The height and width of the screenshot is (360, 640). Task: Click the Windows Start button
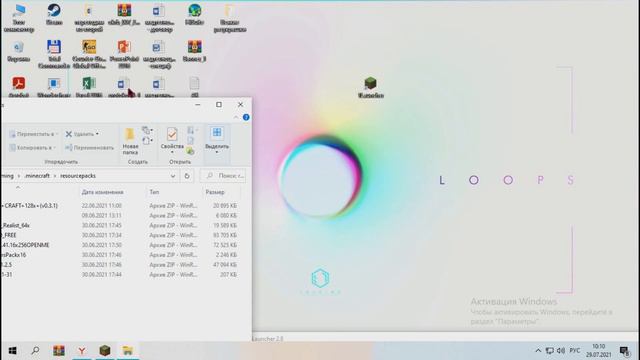coord(12,351)
